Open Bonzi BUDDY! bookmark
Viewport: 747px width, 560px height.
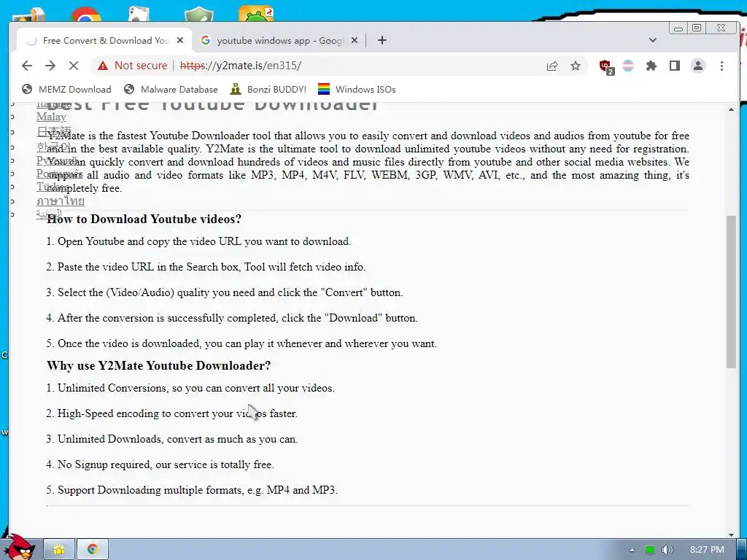[268, 90]
